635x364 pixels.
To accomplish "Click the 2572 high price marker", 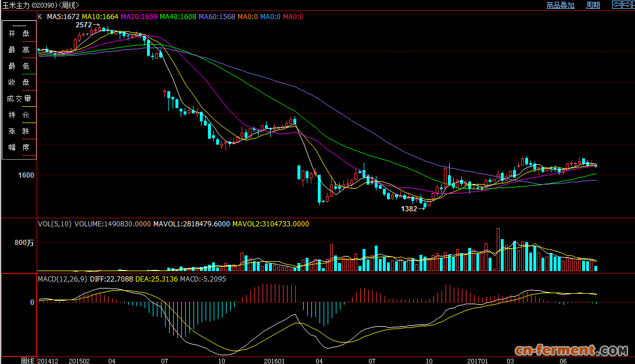I will (84, 25).
